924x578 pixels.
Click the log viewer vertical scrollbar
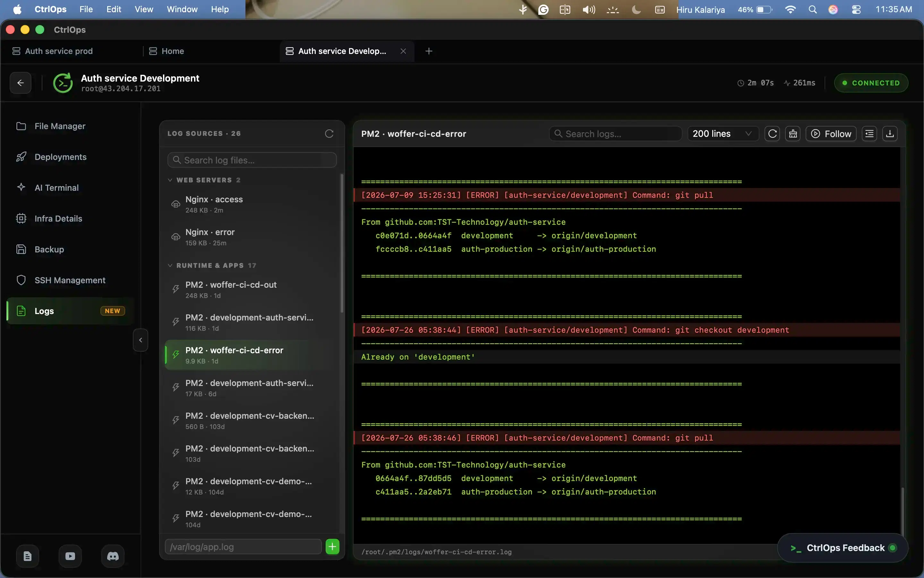point(903,512)
